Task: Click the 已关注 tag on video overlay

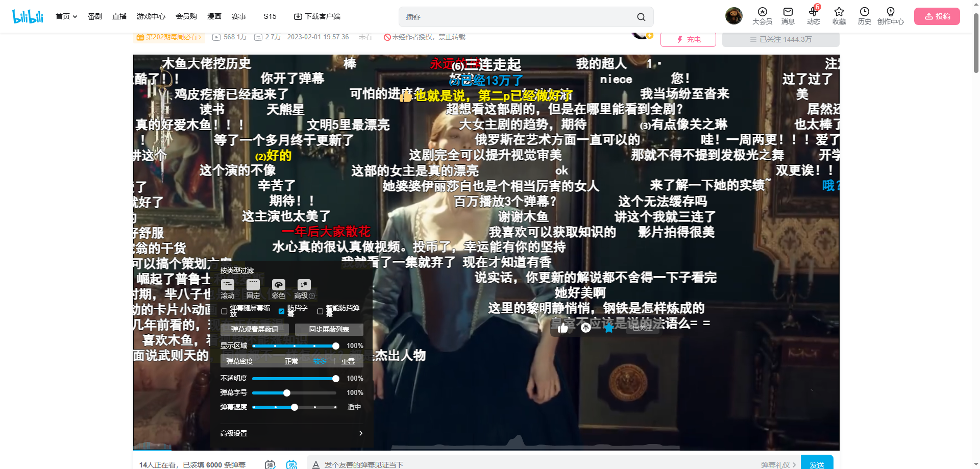Action: point(643,328)
